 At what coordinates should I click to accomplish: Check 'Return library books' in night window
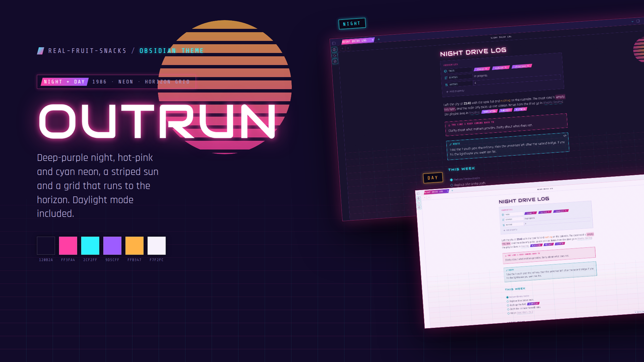(451, 180)
